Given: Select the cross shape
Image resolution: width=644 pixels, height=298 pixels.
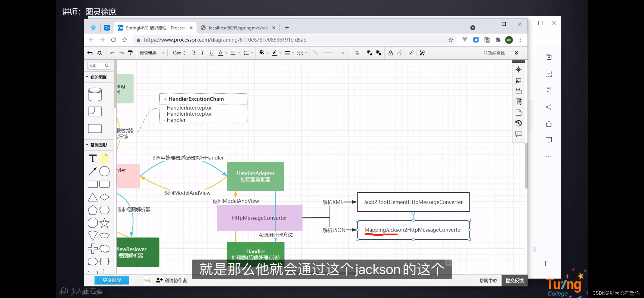Looking at the screenshot, I should (x=93, y=249).
